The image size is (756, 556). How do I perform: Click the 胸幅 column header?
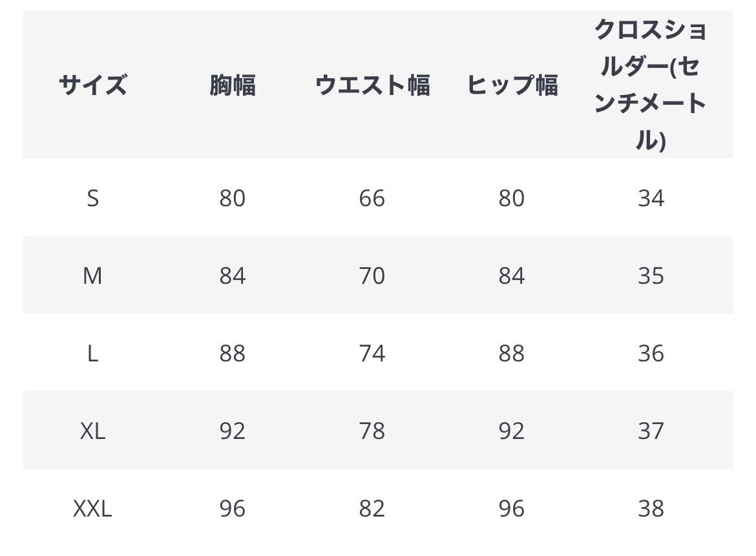[233, 85]
